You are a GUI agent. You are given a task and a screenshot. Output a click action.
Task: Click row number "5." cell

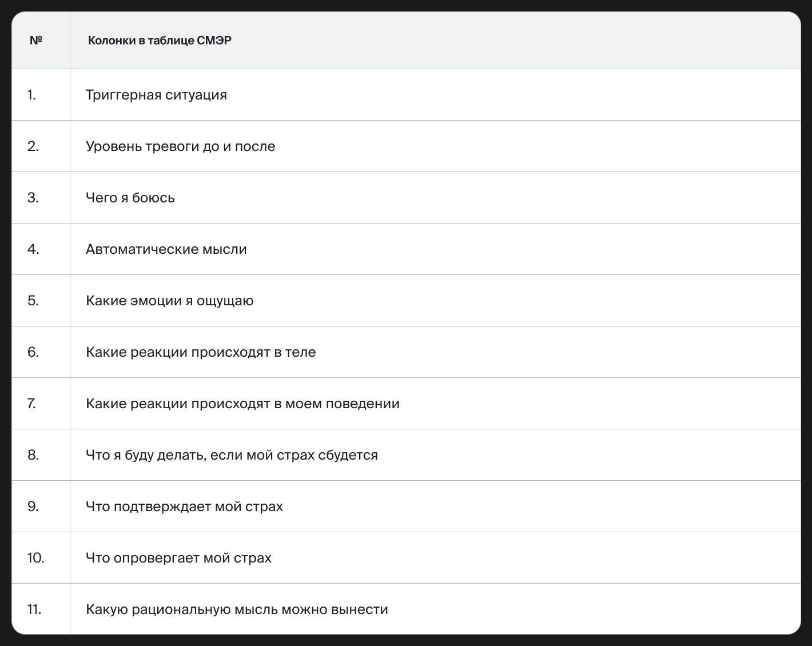33,301
